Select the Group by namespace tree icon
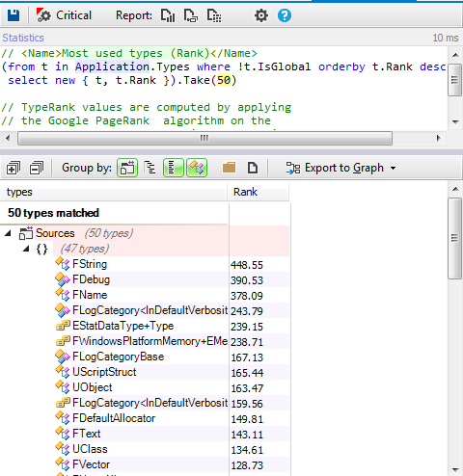The image size is (463, 476). pos(150,168)
